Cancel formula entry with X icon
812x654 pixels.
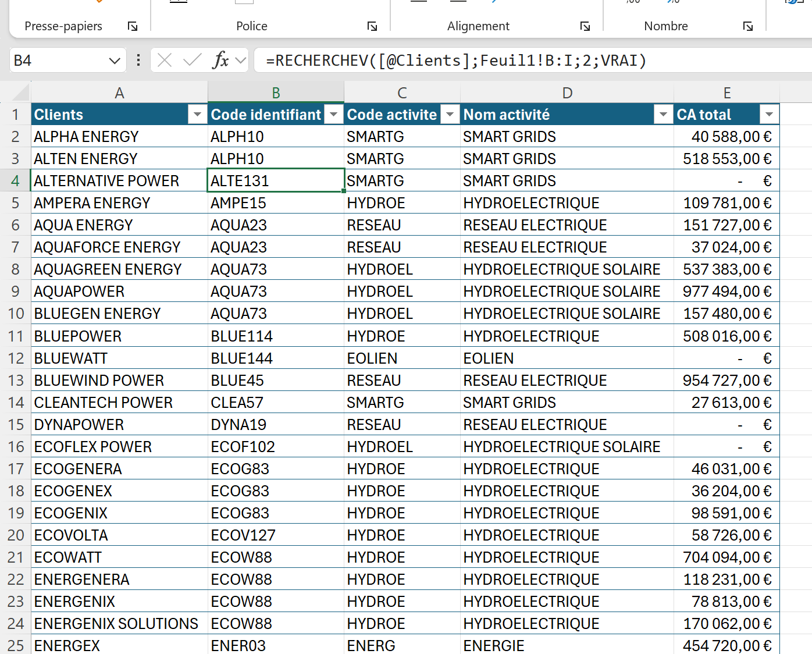(x=165, y=60)
